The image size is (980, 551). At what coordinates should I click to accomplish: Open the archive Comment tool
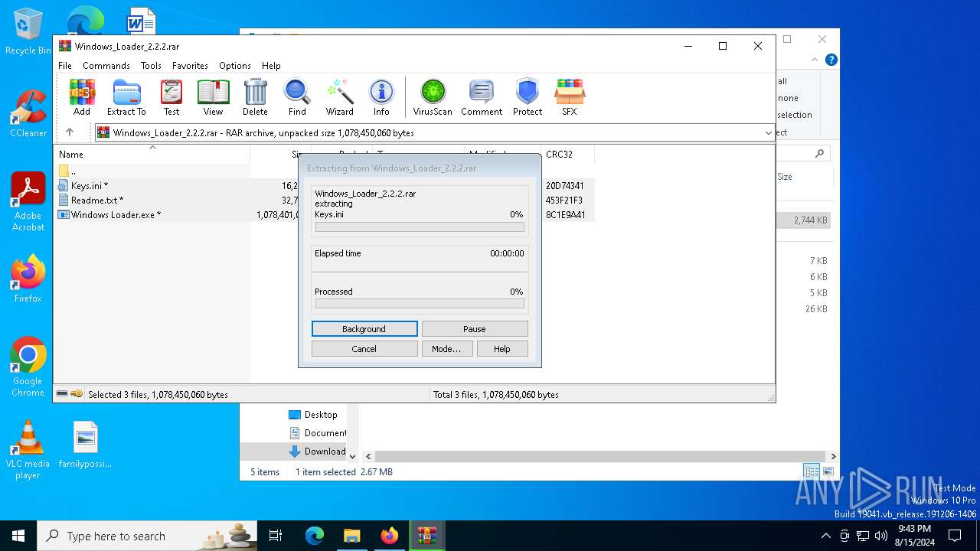[482, 97]
